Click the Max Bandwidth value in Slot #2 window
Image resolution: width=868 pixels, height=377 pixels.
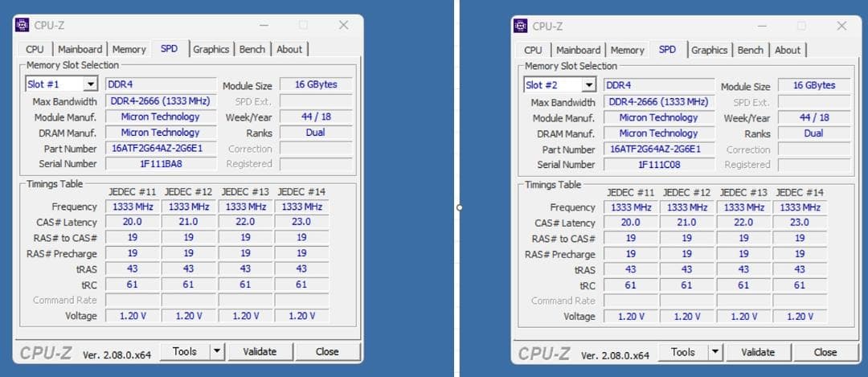click(659, 102)
